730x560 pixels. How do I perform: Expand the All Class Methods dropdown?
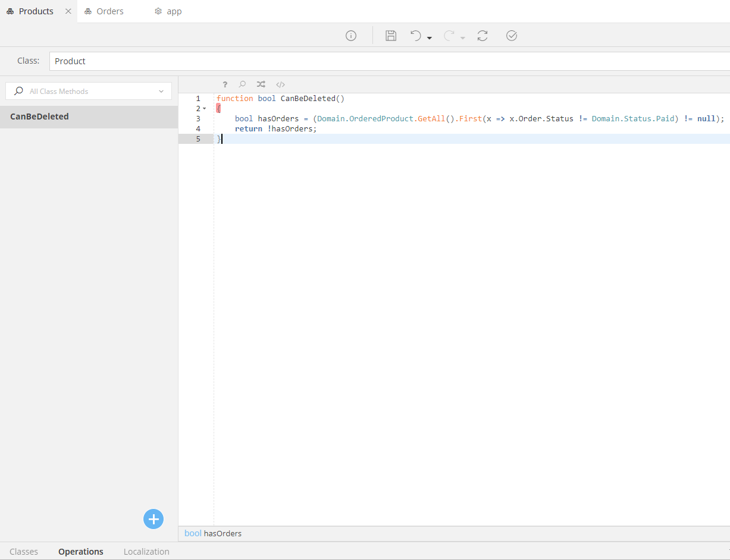[x=161, y=92]
